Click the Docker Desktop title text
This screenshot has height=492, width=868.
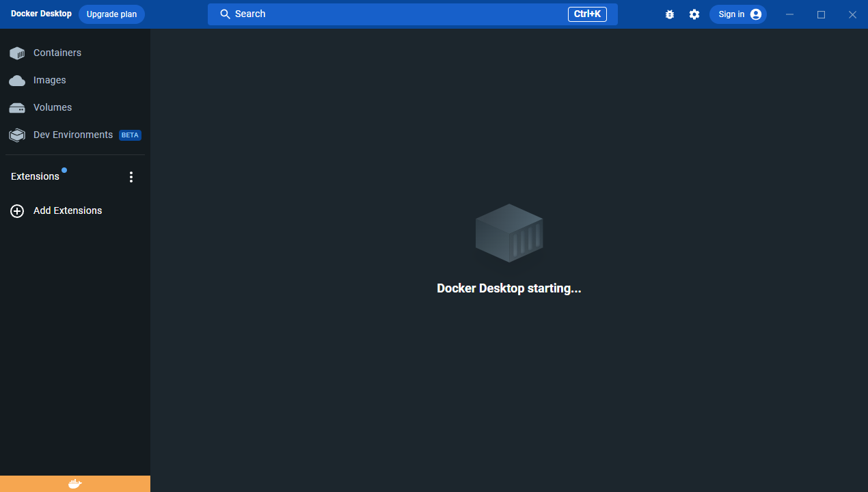41,14
